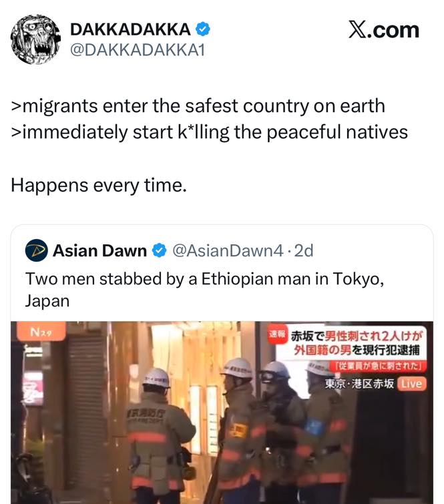Click the verified badge next to Asian Dawn
The image size is (444, 504).
point(159,250)
